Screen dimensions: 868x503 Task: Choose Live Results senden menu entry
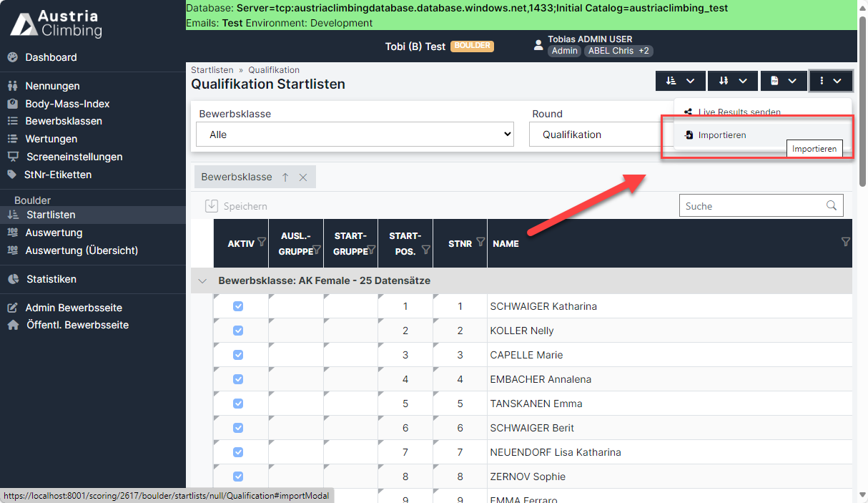coord(739,112)
